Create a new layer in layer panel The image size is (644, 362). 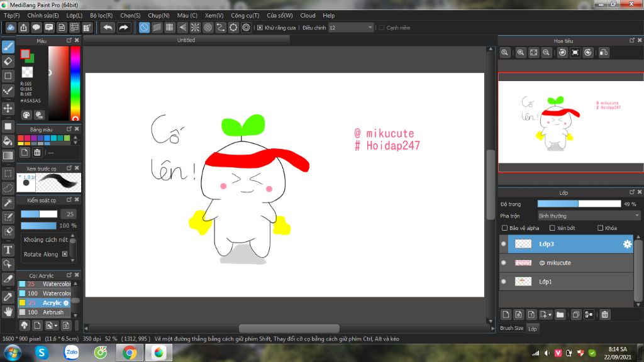[x=506, y=315]
